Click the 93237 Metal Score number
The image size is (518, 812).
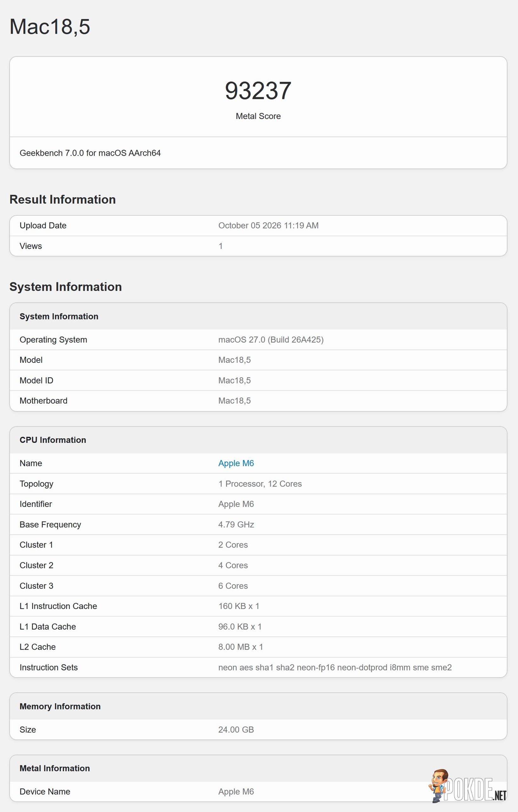(258, 91)
